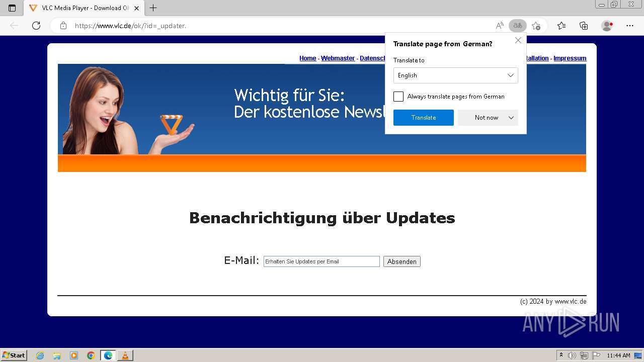Screen dimensions: 644x362
Task: Check Always translate pages from German
Action: [398, 97]
